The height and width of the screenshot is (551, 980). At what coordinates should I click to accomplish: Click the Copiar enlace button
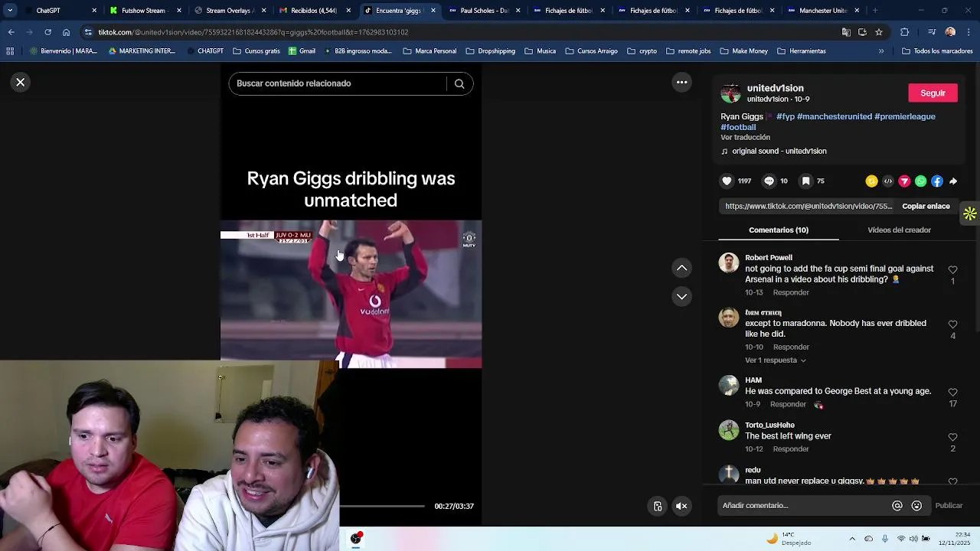[926, 206]
